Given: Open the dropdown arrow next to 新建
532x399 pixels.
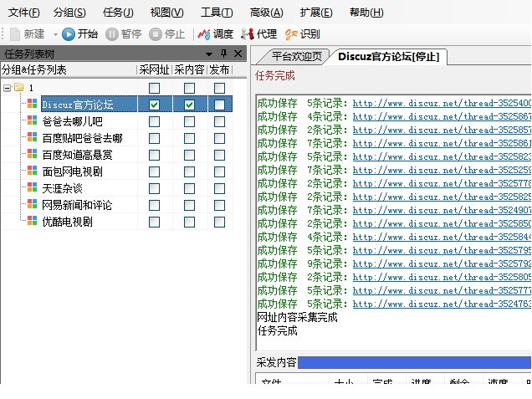Looking at the screenshot, I should [55, 34].
